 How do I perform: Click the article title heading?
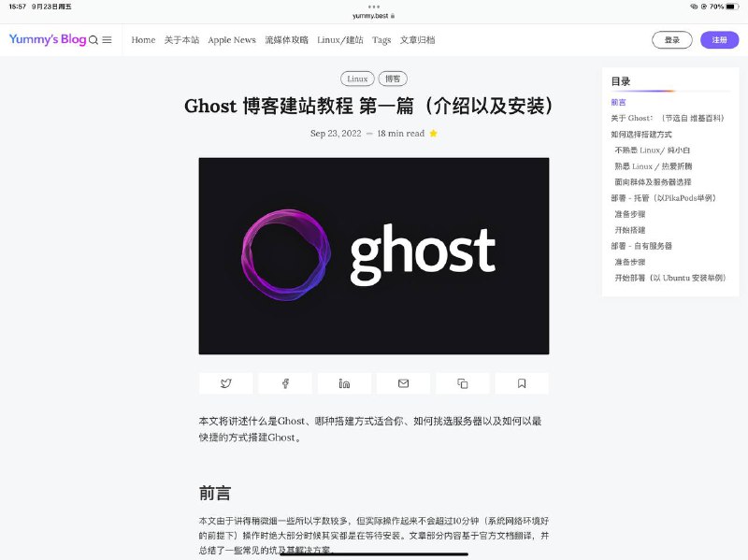pyautogui.click(x=368, y=106)
